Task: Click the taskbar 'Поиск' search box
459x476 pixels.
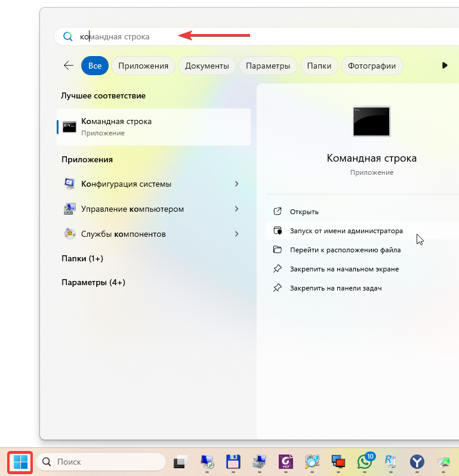Action: tap(101, 462)
